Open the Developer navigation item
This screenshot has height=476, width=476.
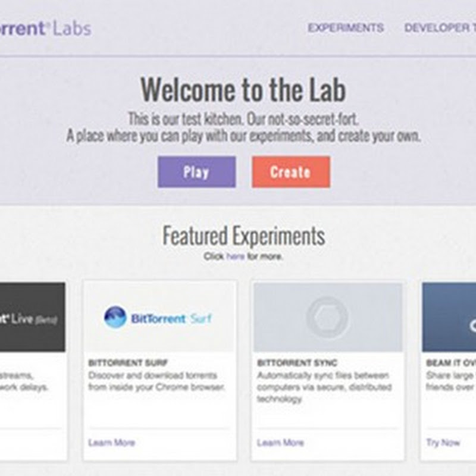(x=440, y=28)
